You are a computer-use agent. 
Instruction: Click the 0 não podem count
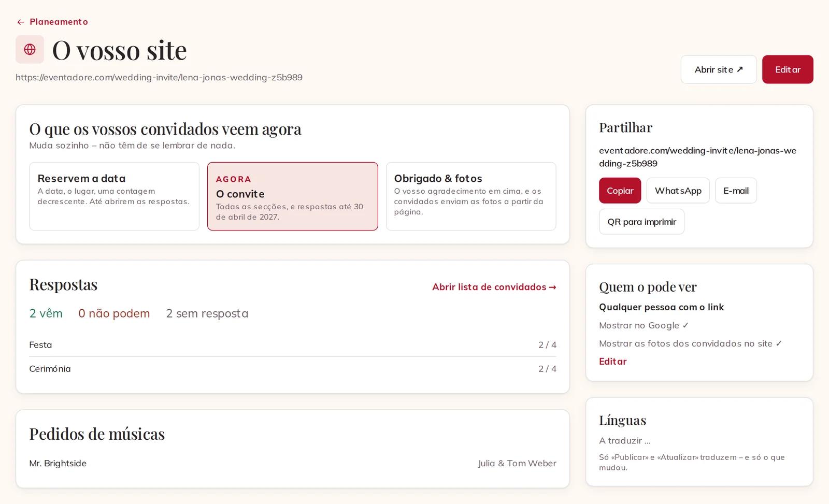coord(114,313)
